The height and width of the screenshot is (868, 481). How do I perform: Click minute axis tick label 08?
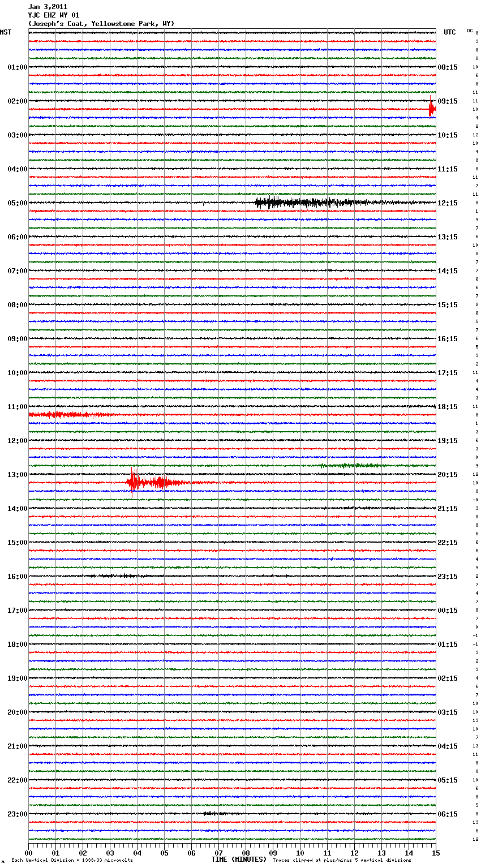pyautogui.click(x=246, y=853)
